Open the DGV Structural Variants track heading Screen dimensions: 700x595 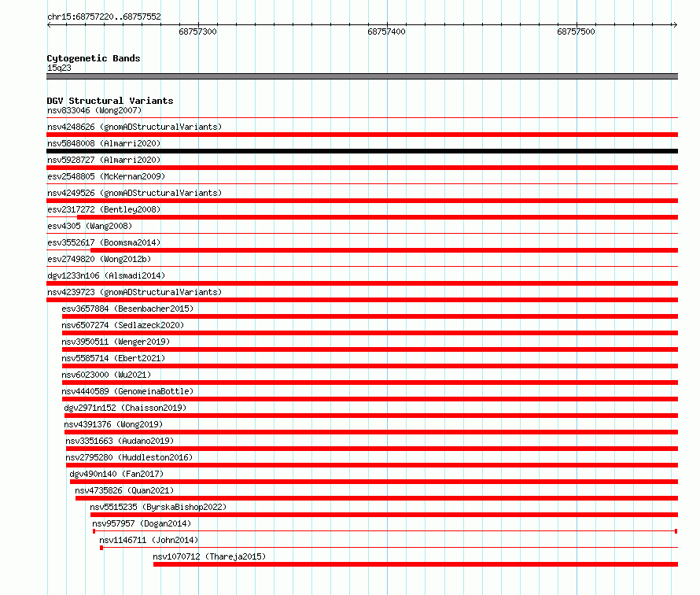110,101
